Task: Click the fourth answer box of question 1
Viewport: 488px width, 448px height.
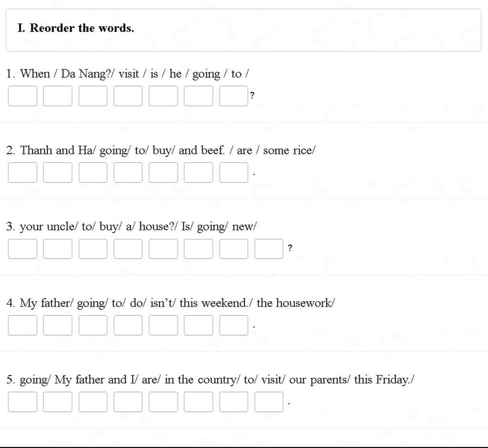Action: (128, 96)
